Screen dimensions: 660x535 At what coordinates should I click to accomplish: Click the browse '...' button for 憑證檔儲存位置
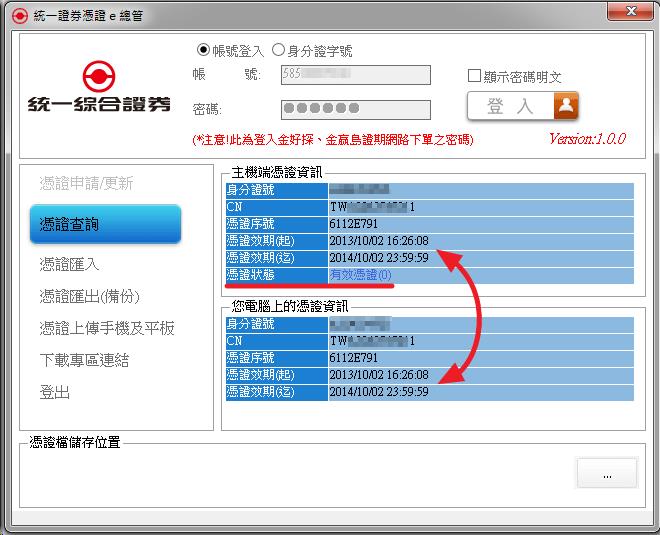[607, 473]
